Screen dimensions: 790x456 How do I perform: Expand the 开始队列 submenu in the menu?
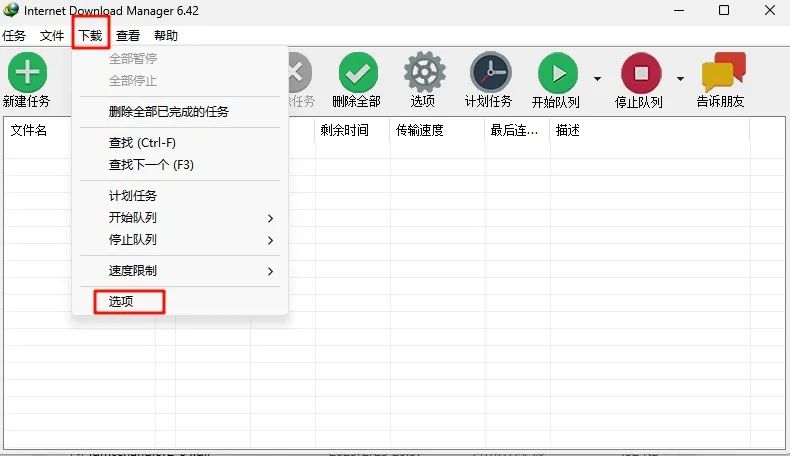(x=271, y=218)
